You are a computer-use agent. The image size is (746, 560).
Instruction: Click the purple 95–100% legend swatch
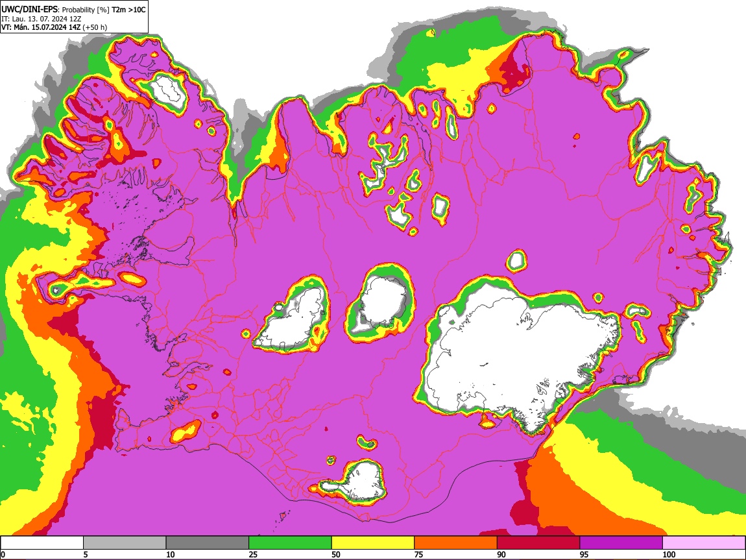pyautogui.click(x=621, y=542)
